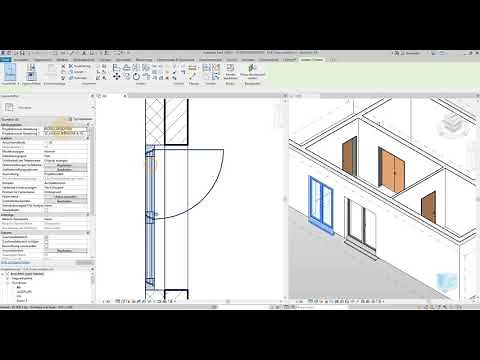The width and height of the screenshot is (480, 360).
Task: Collapse the Grenzen properties section
Action: [x=88, y=233]
